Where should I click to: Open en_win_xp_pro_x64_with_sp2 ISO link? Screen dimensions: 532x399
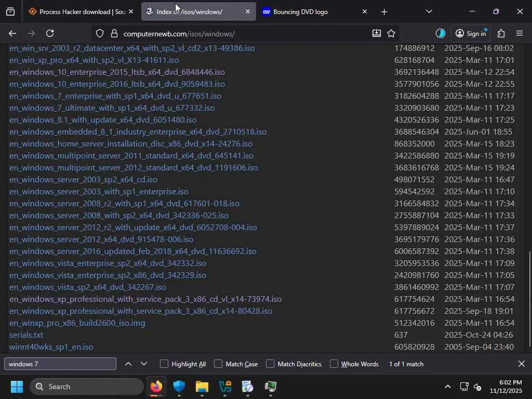(x=94, y=60)
